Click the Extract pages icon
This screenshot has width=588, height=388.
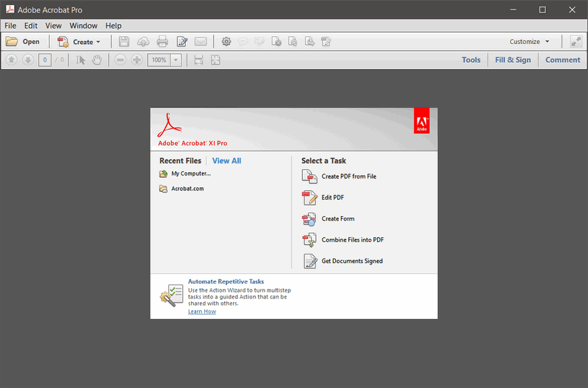pyautogui.click(x=309, y=42)
